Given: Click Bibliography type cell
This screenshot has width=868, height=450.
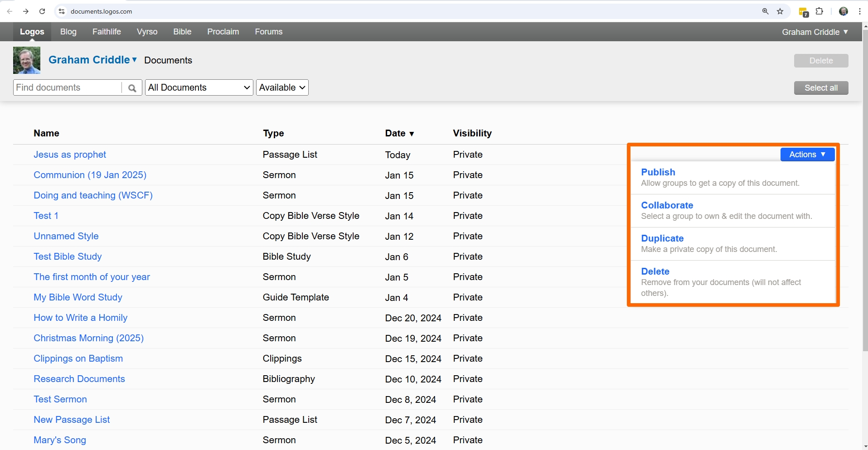Looking at the screenshot, I should [289, 379].
